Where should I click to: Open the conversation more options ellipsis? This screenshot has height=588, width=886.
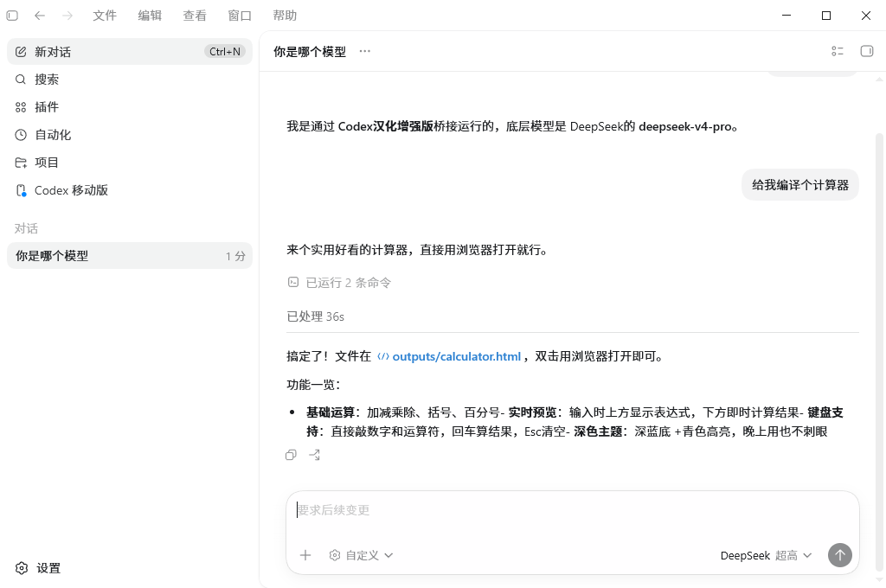[x=365, y=51]
